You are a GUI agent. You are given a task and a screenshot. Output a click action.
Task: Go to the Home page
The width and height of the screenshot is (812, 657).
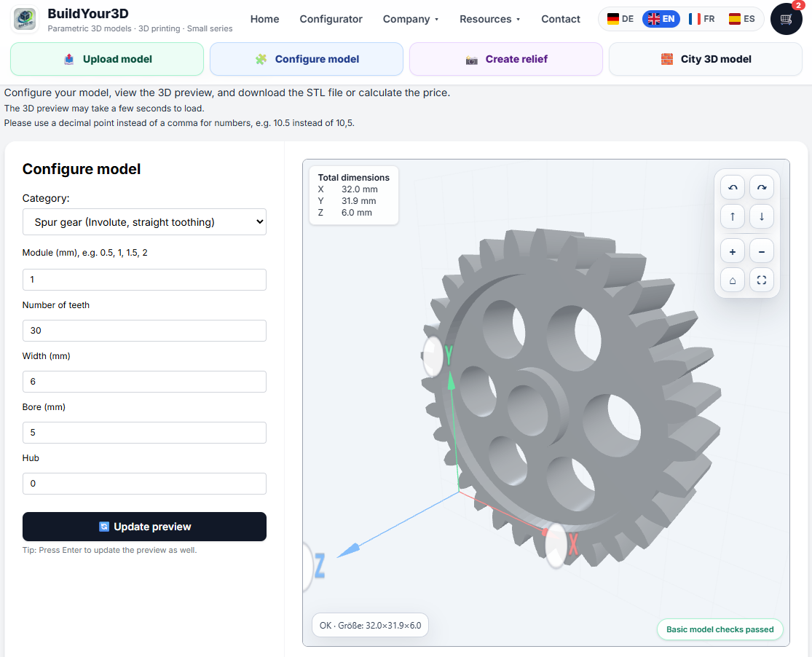click(264, 19)
